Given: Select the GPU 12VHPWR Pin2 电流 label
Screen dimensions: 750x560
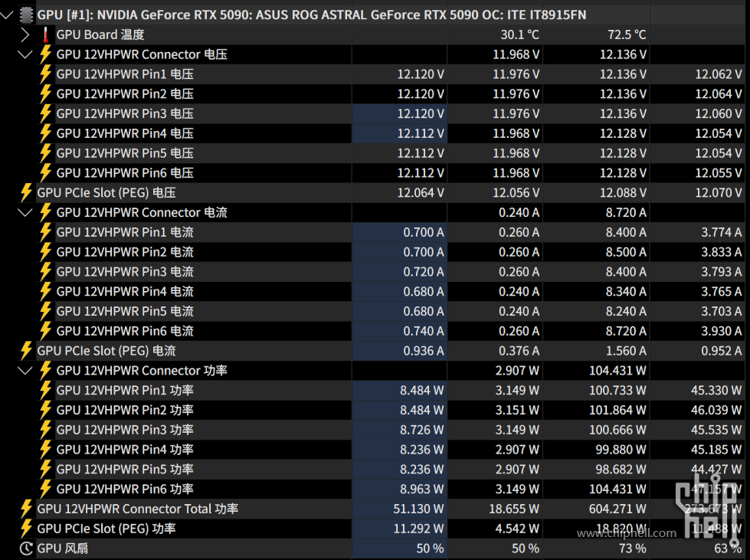Looking at the screenshot, I should pyautogui.click(x=125, y=252).
